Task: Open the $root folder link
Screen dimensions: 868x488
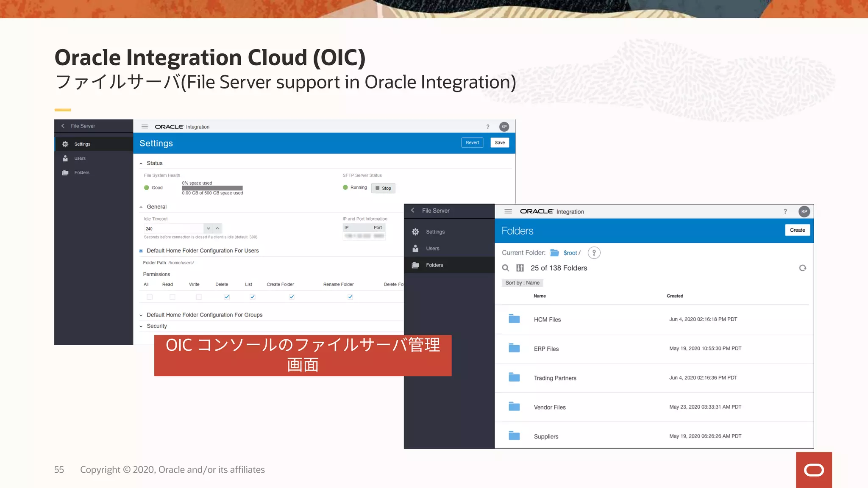Action: [570, 253]
